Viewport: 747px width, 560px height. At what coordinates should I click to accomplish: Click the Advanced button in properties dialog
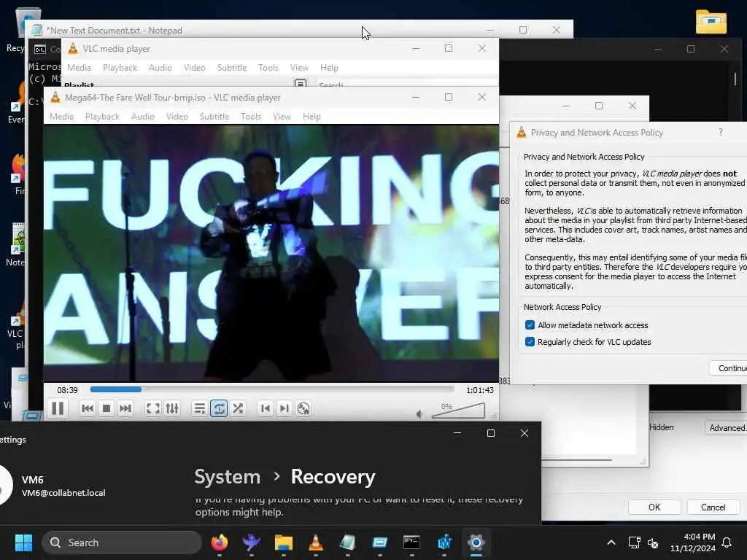[726, 427]
